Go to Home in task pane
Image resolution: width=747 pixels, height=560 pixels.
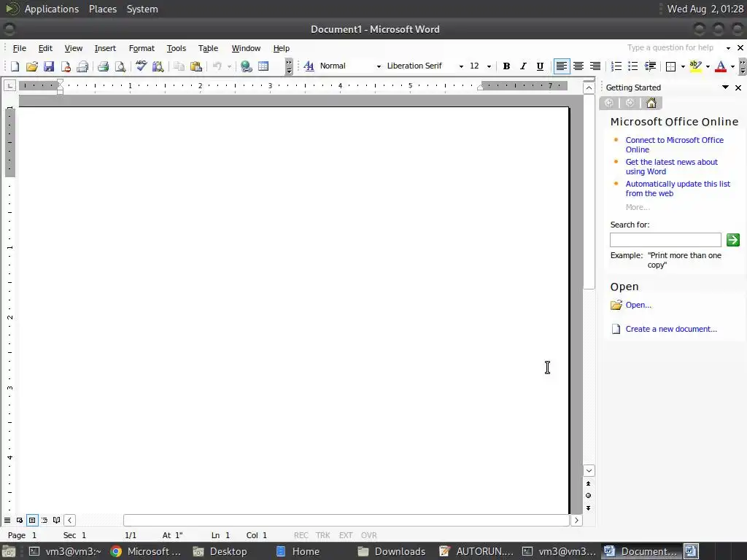click(x=651, y=103)
